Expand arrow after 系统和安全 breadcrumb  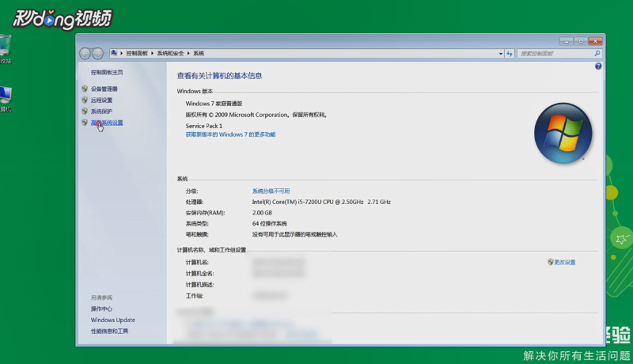188,53
